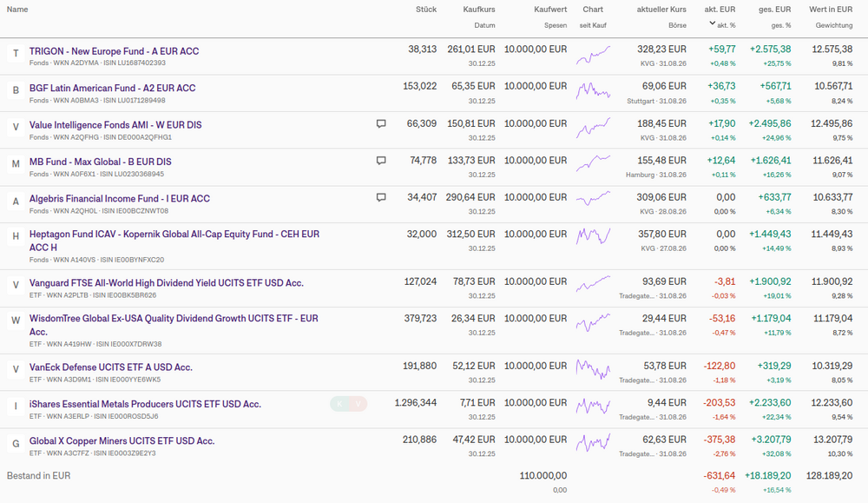The width and height of the screenshot is (868, 503).
Task: Open the sparkline chart for Global X Copper Miners
Action: [x=593, y=442]
